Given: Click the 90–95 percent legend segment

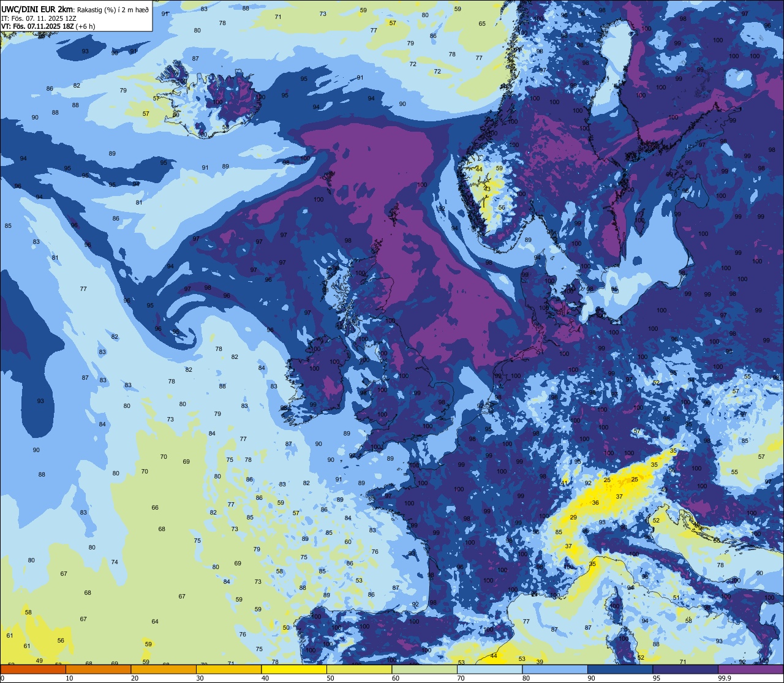Looking at the screenshot, I should click(620, 670).
